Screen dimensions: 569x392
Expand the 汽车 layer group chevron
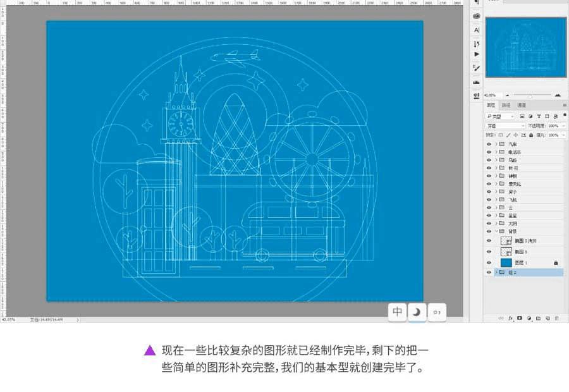pyautogui.click(x=496, y=144)
